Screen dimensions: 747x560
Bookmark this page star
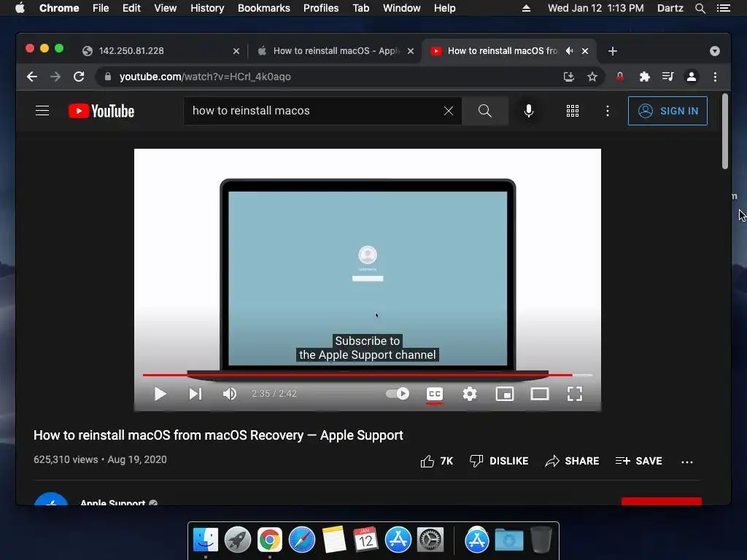[x=592, y=77]
